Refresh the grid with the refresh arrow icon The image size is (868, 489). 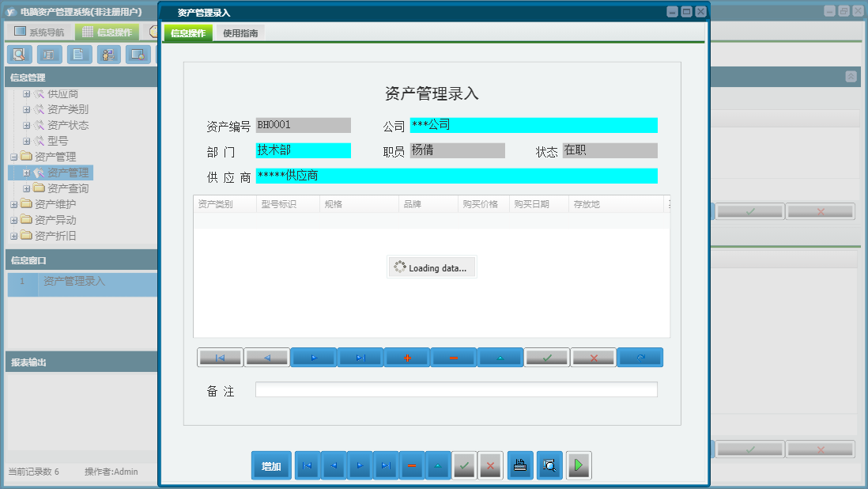640,357
